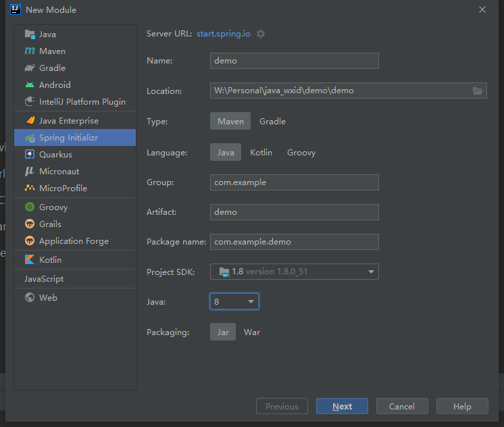Screen dimensions: 504x427
Task: Set project type to Gradle
Action: coord(272,121)
